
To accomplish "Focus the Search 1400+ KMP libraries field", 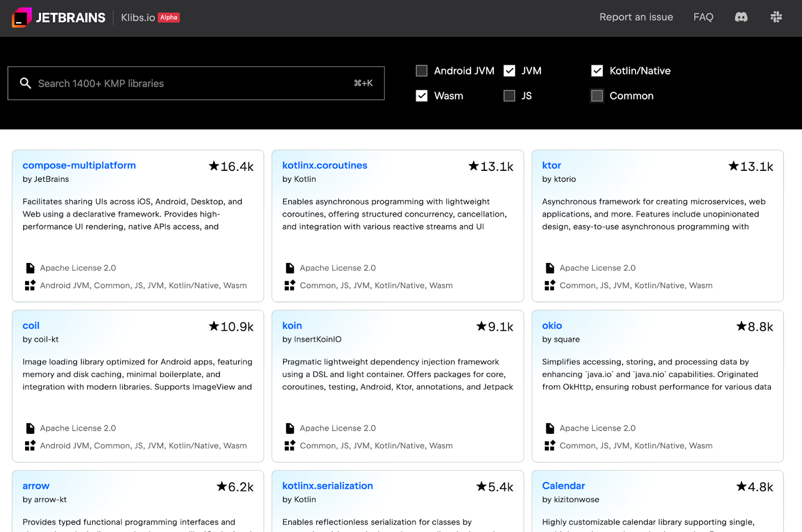I will [196, 83].
